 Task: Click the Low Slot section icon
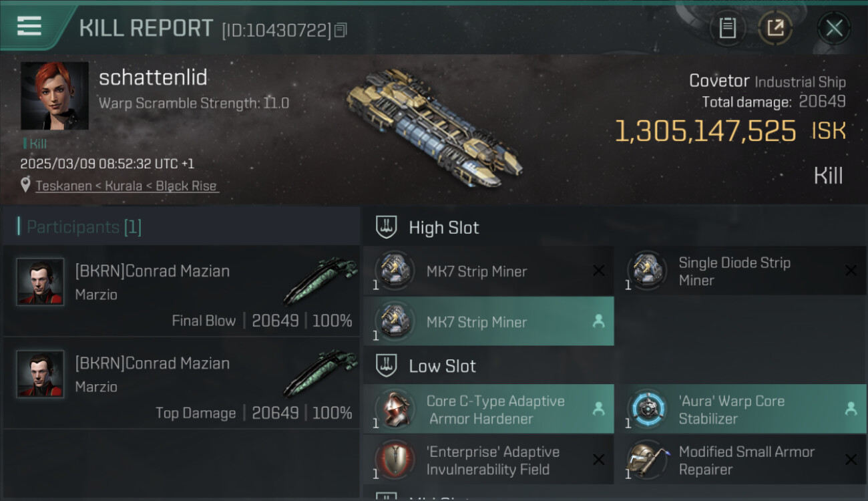[387, 366]
